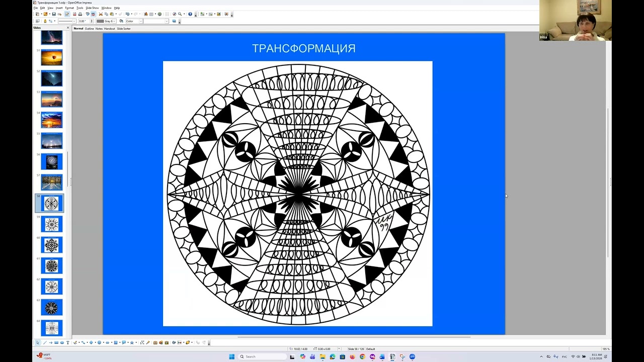This screenshot has width=644, height=362.
Task: Choose the Text tool
Action: pyautogui.click(x=68, y=342)
